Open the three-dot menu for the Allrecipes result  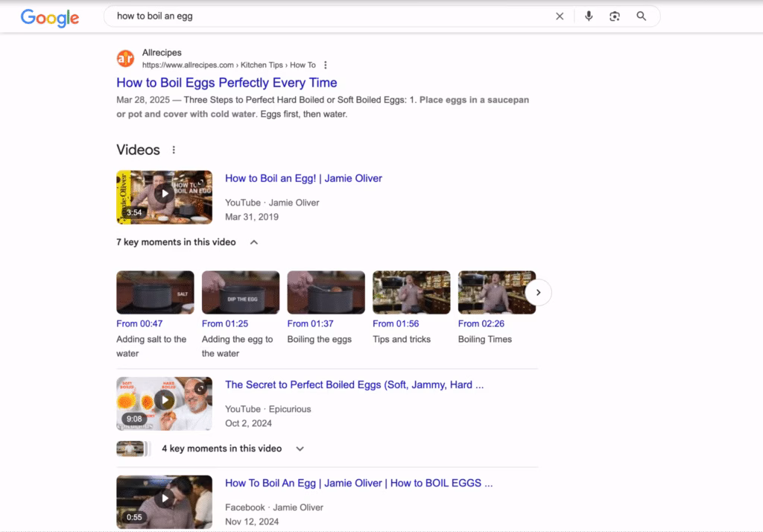326,65
